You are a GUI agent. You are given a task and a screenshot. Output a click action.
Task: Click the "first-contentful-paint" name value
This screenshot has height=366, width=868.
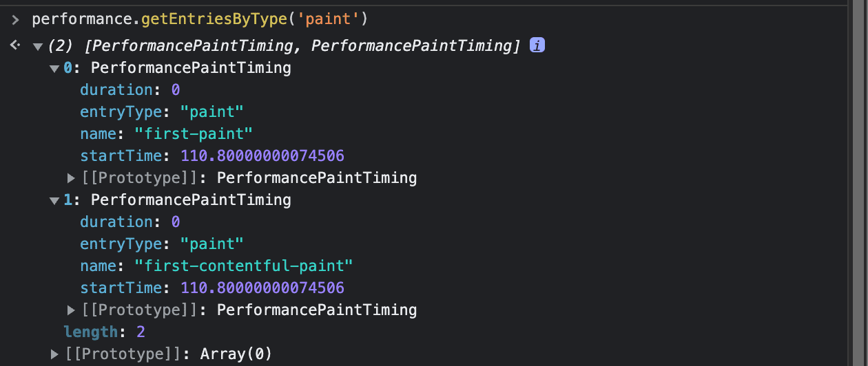tap(243, 266)
